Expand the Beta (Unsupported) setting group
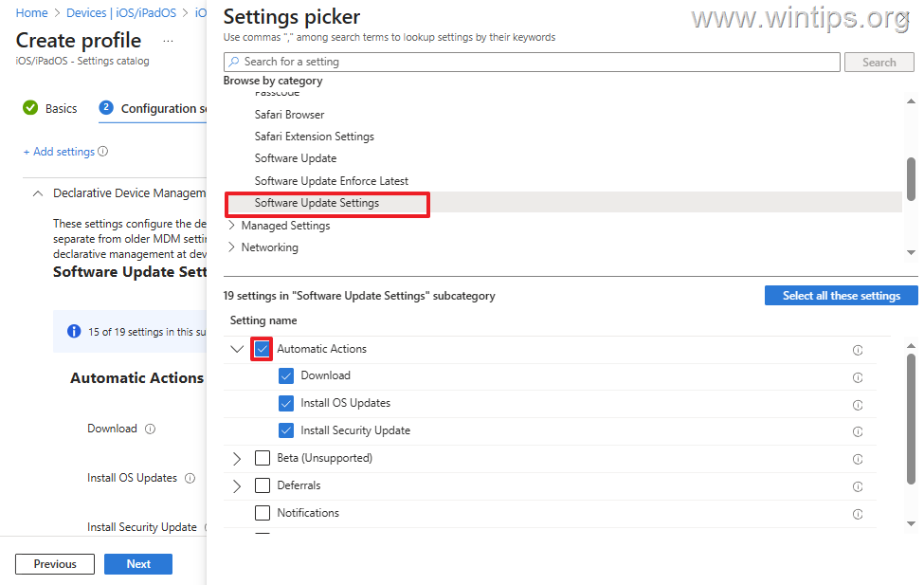 pyautogui.click(x=237, y=459)
